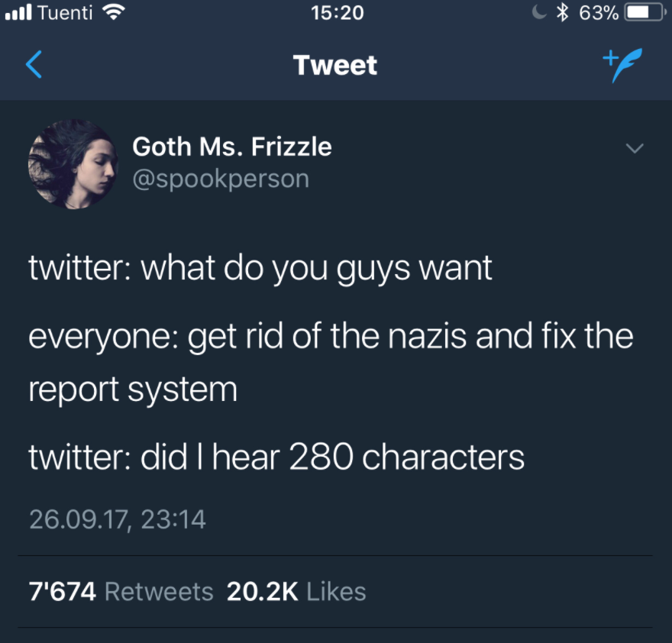Open Goth Ms. Frizzle profile picture

pos(73,164)
